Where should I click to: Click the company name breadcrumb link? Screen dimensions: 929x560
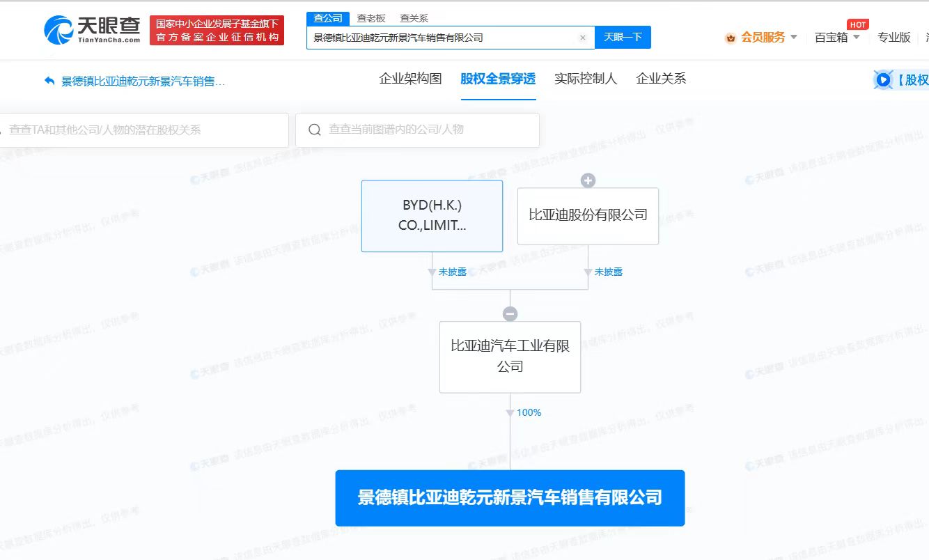click(x=143, y=81)
